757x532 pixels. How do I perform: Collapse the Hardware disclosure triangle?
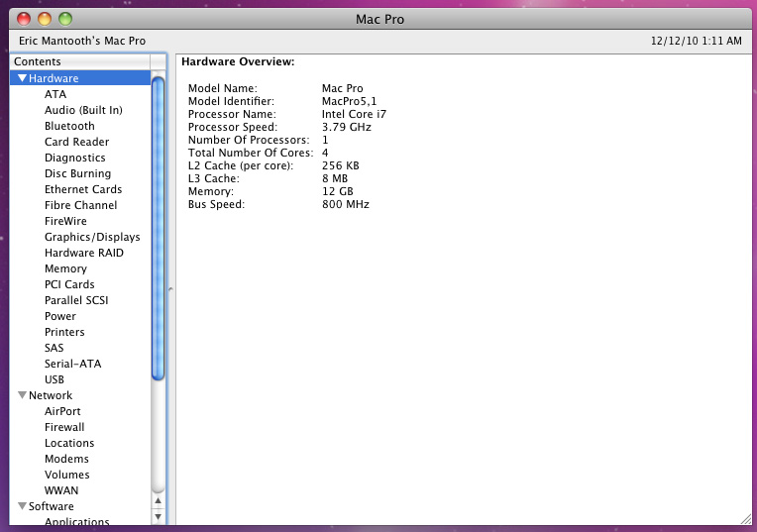[x=22, y=77]
